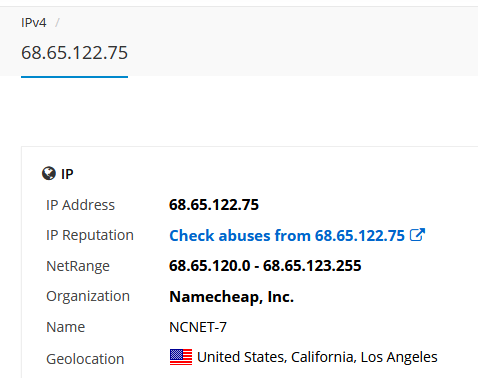Open Check abuses from 68.65.122.75 link

click(x=287, y=235)
